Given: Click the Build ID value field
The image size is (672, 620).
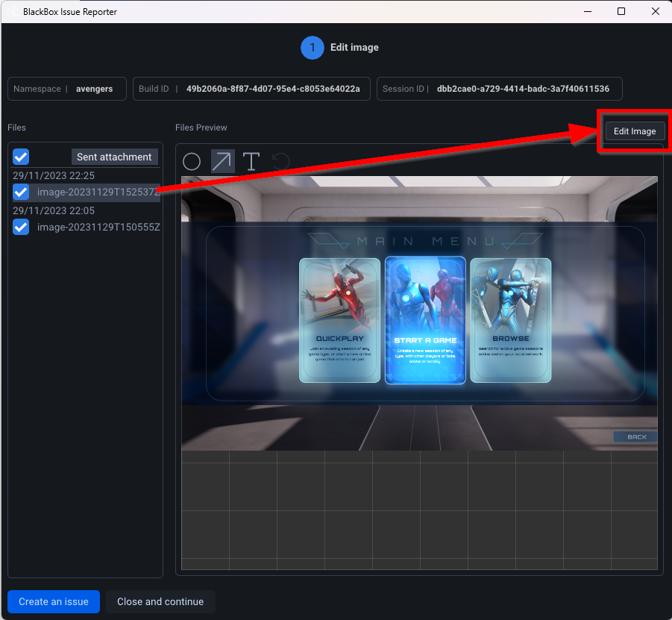Looking at the screenshot, I should (251, 89).
